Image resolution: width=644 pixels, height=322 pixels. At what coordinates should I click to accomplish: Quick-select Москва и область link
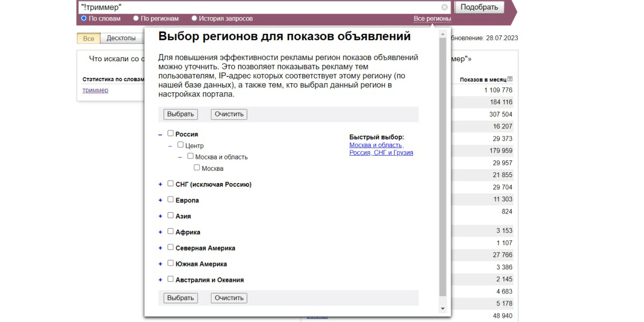point(376,145)
